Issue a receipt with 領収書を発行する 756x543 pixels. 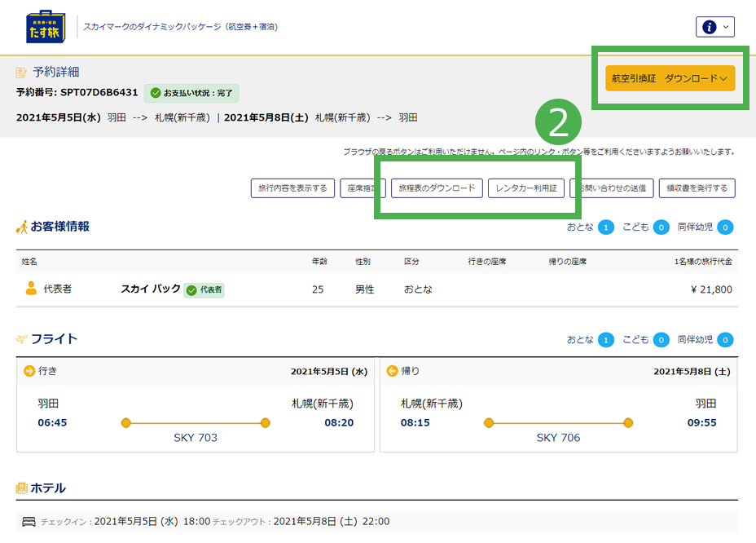coord(697,188)
